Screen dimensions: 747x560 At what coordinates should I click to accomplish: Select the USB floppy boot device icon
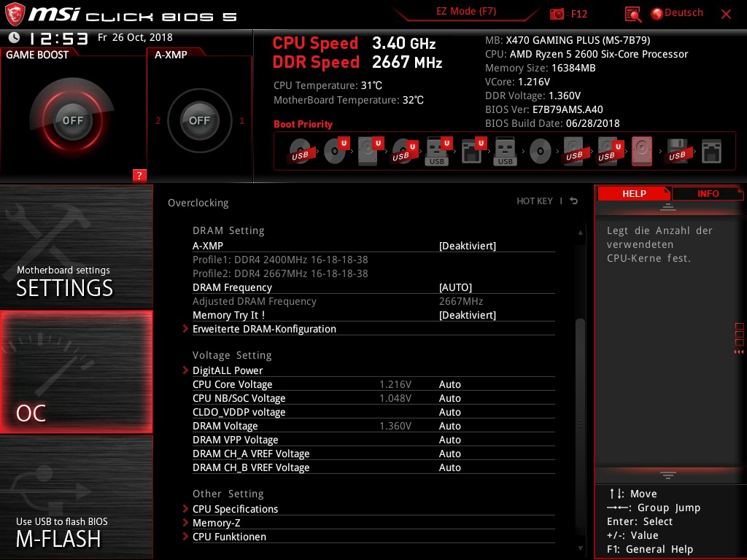pos(677,152)
